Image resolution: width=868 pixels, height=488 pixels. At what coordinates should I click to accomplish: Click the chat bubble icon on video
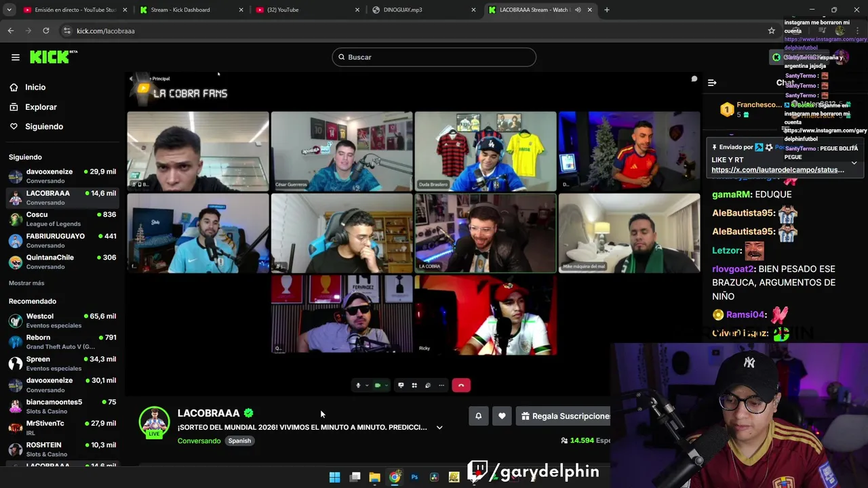click(x=694, y=79)
